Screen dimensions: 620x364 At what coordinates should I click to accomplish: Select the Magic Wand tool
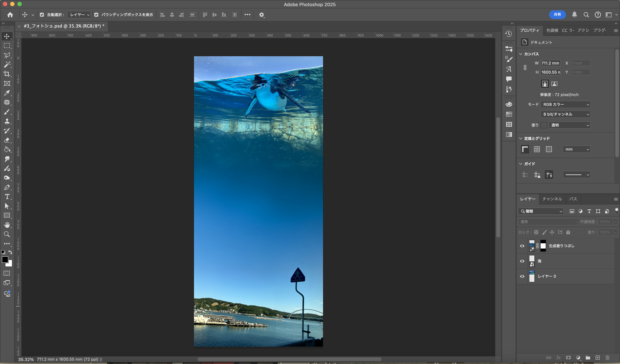click(x=7, y=64)
